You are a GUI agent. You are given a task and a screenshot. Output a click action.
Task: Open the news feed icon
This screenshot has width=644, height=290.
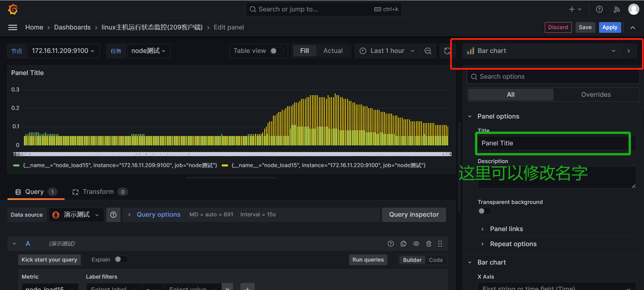pos(616,9)
